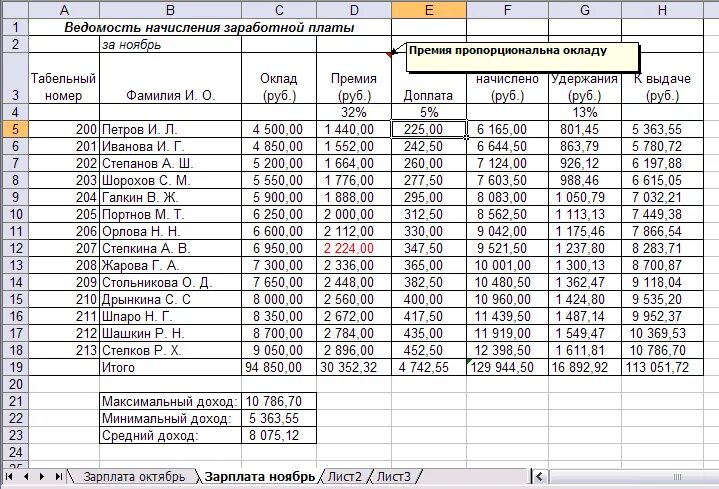Select column H header
The image size is (719, 489).
(662, 10)
